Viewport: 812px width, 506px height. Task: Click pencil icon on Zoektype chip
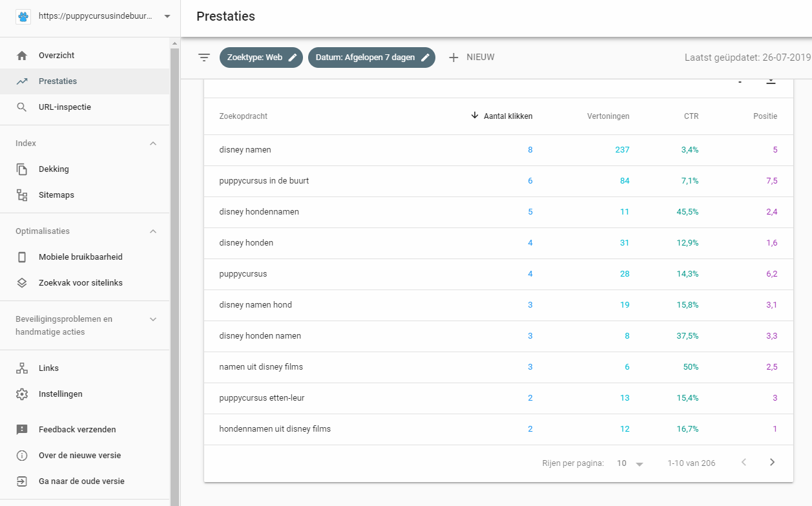click(293, 58)
